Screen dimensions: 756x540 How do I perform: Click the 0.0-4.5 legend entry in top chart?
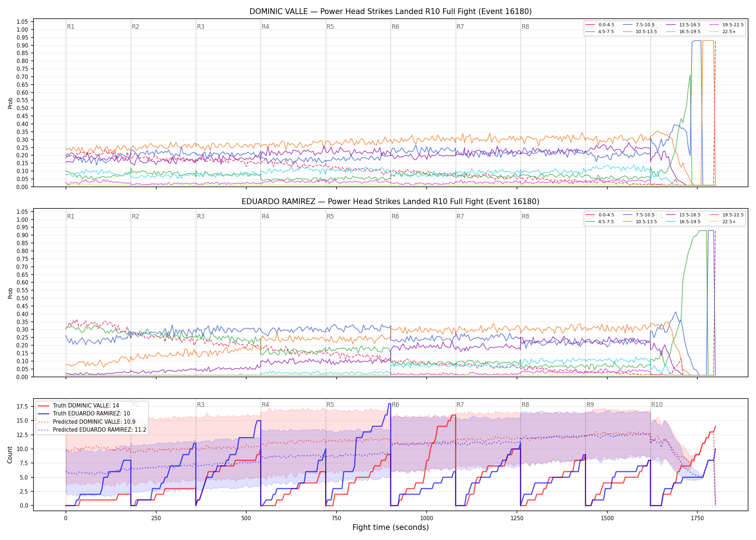(x=600, y=25)
